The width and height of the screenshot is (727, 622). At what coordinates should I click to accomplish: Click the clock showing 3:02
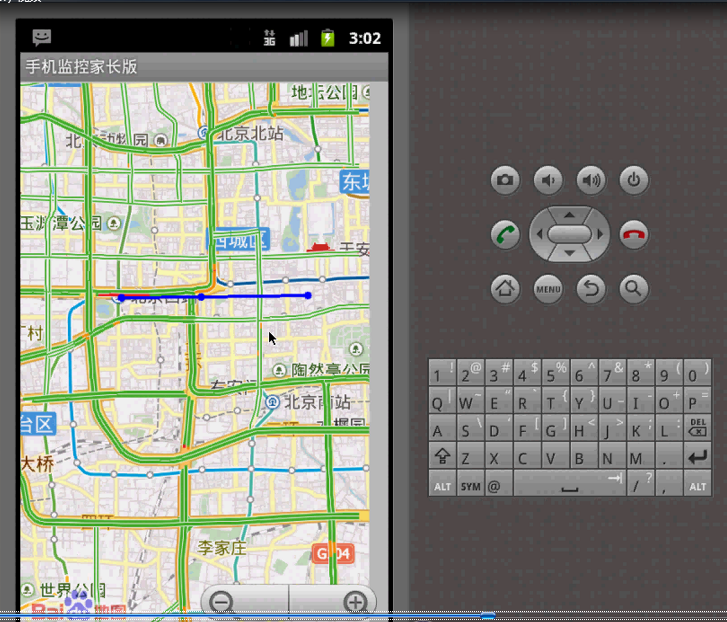[365, 38]
